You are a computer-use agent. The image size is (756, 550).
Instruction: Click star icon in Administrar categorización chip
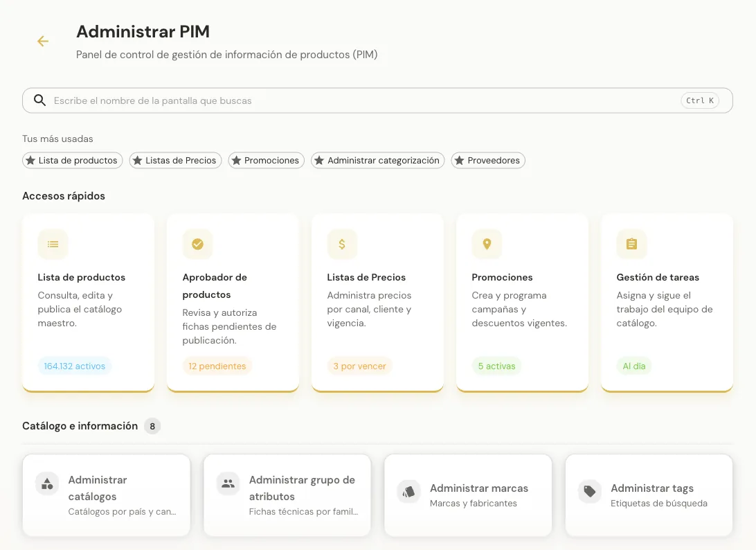coord(319,160)
